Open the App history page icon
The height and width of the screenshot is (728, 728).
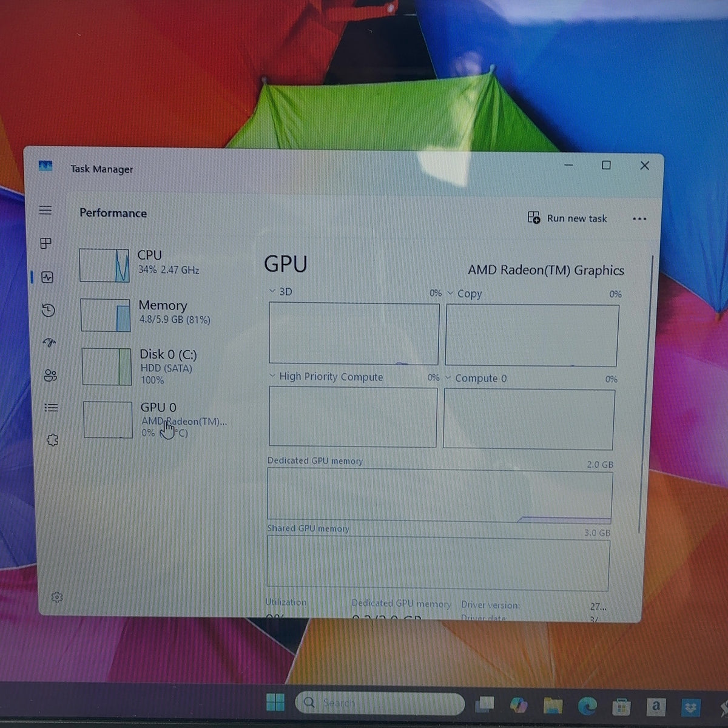point(49,311)
